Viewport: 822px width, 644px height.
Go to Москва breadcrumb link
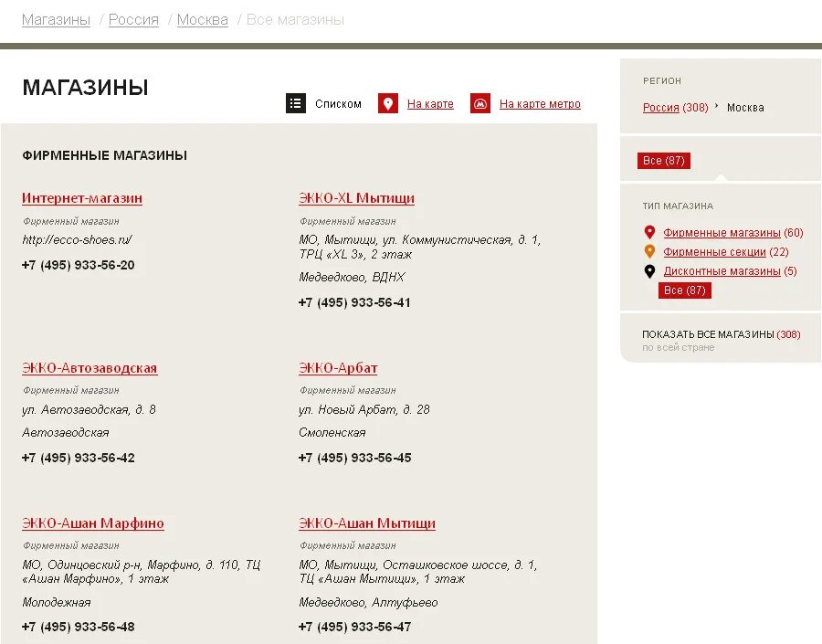point(203,20)
